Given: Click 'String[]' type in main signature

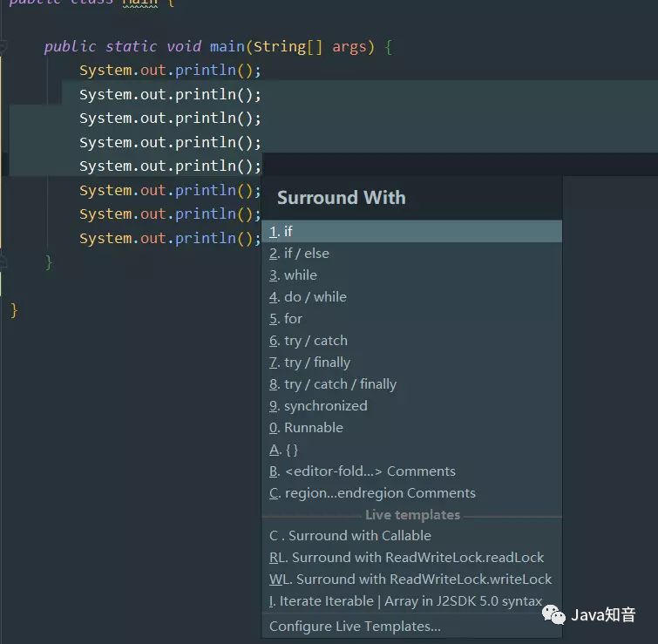Looking at the screenshot, I should (x=288, y=46).
